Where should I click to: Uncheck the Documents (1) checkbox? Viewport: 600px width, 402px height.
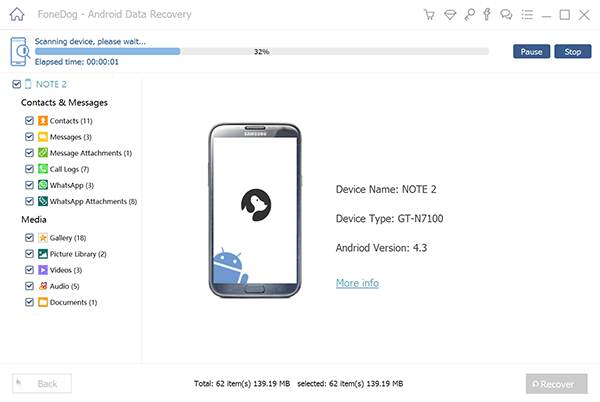tap(29, 302)
